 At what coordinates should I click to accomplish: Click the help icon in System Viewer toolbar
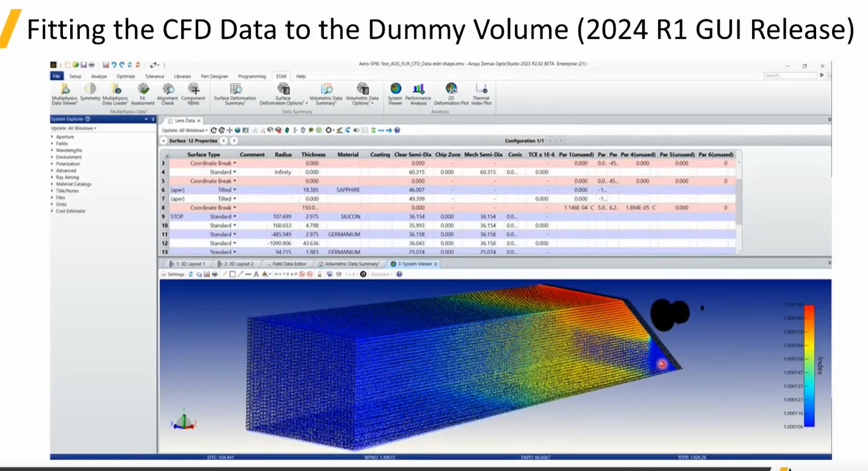click(399, 275)
